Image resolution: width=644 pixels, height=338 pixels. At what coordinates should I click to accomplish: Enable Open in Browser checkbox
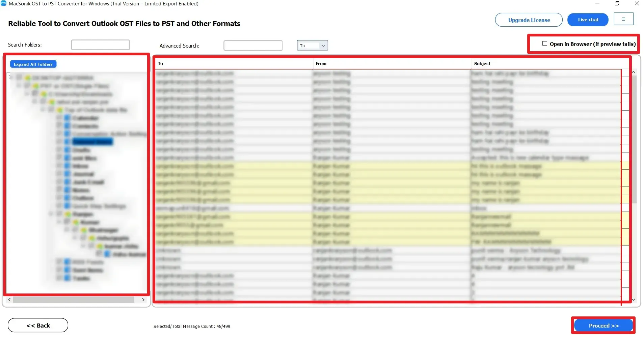pos(545,44)
